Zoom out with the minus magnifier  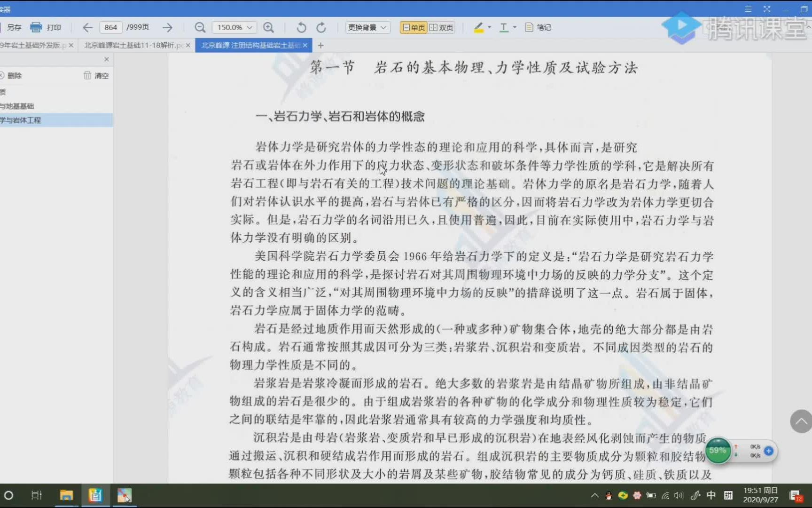click(200, 27)
